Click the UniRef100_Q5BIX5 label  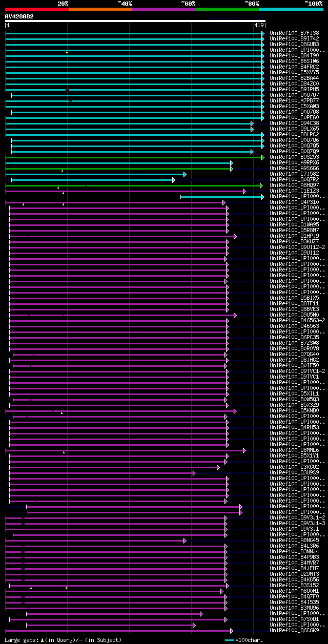pyautogui.click(x=294, y=298)
